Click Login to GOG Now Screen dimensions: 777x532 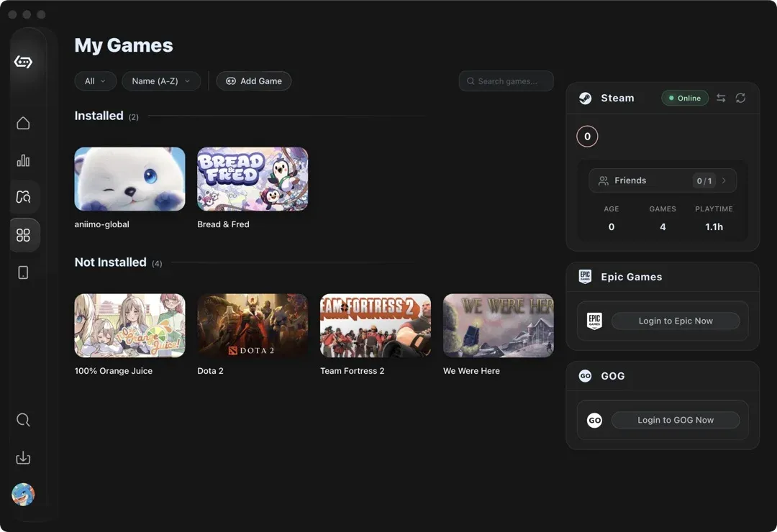(x=676, y=420)
